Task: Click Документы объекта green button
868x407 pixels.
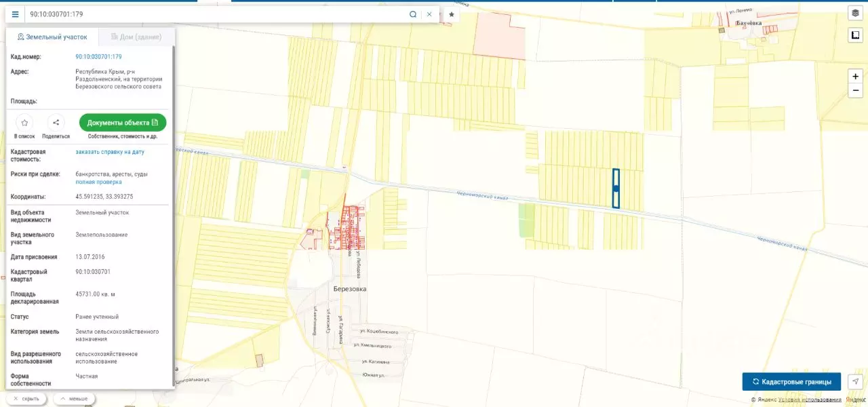Action: [x=123, y=123]
